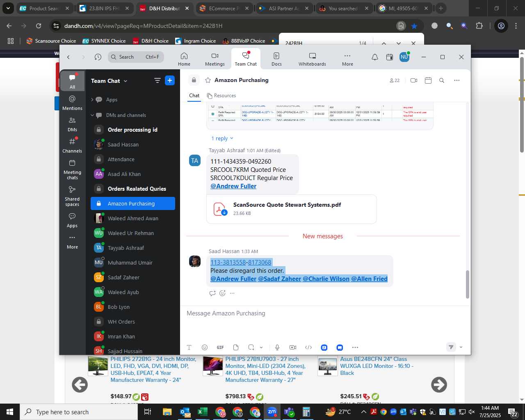
Task: Open WH Orders channel
Action: click(133, 322)
